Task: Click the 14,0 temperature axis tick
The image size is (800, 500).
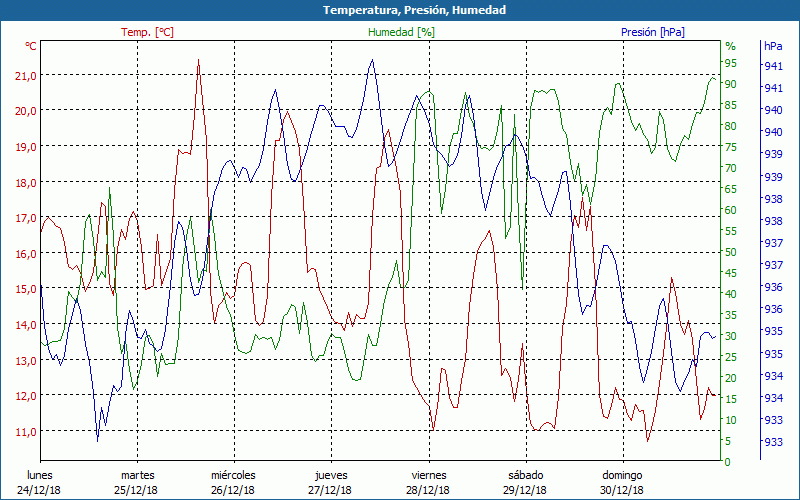Action: pos(27,325)
